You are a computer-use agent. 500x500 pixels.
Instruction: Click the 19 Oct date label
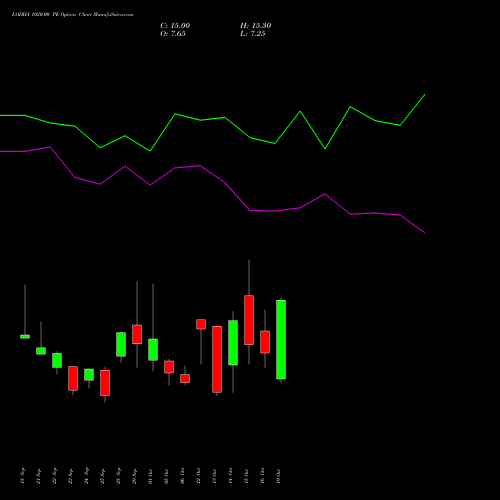tap(278, 476)
